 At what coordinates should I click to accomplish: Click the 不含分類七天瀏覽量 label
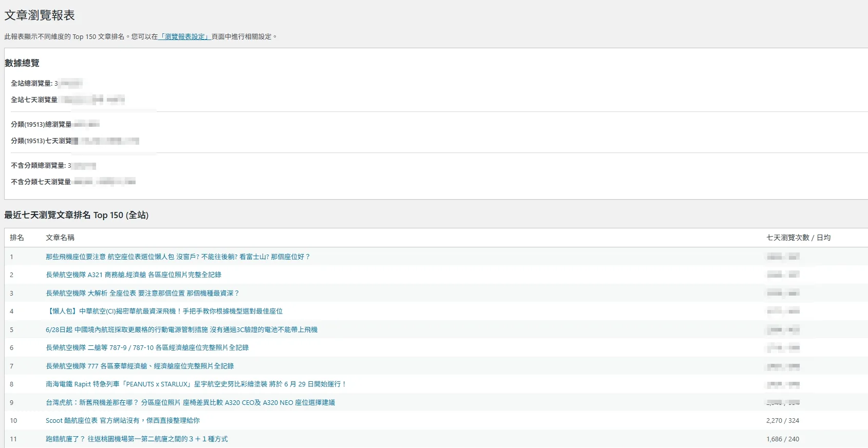[41, 182]
